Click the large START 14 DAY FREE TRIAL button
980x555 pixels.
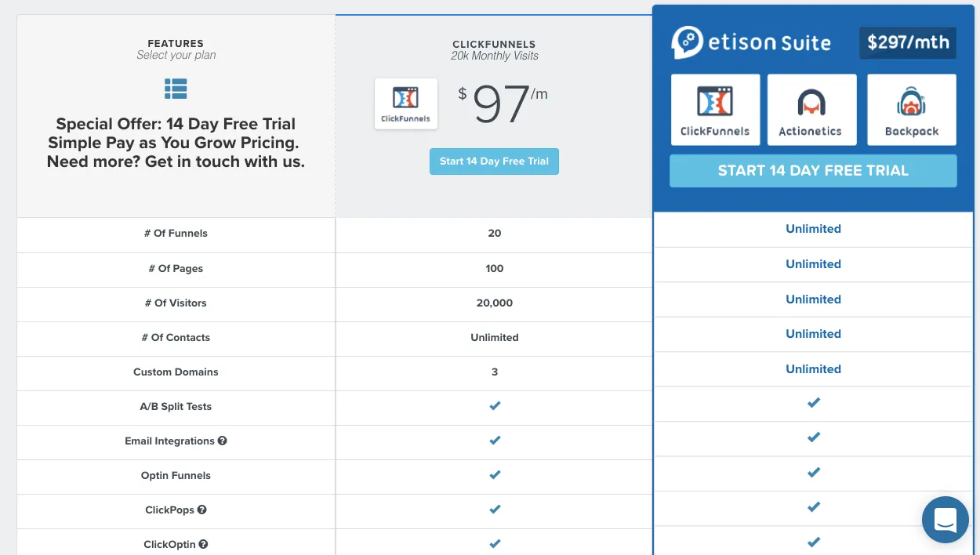coord(813,171)
